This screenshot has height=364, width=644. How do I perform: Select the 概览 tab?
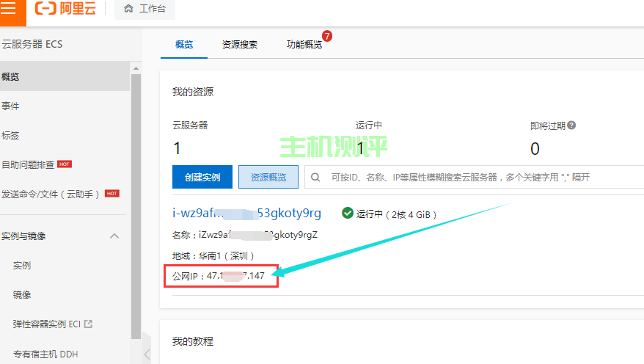click(x=184, y=45)
